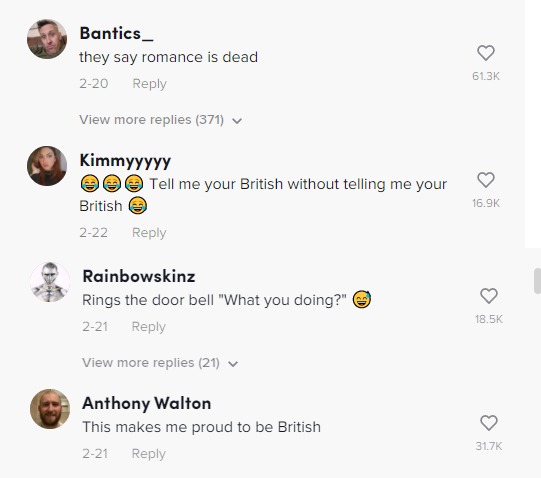Image resolution: width=541 pixels, height=478 pixels.
Task: Open Anthony Walton's profile photo
Action: [50, 409]
